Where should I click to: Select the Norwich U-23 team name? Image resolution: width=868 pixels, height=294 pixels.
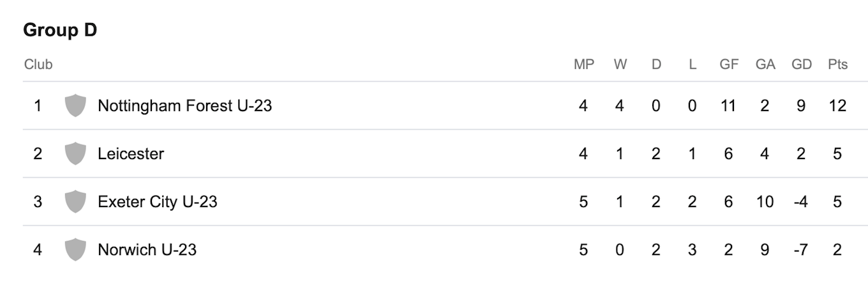[x=147, y=249]
